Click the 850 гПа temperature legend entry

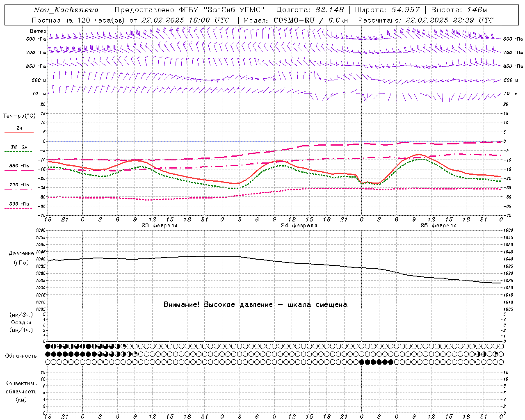tap(19, 166)
